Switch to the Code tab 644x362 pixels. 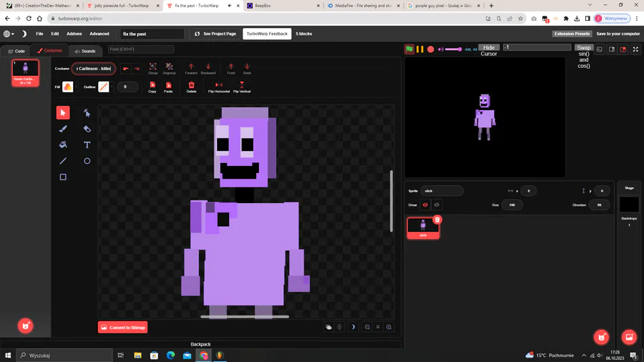tap(16, 52)
